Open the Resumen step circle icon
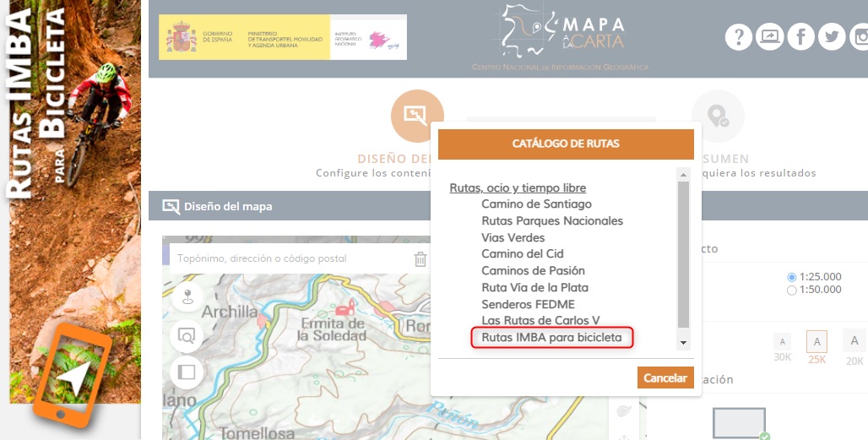 click(718, 116)
